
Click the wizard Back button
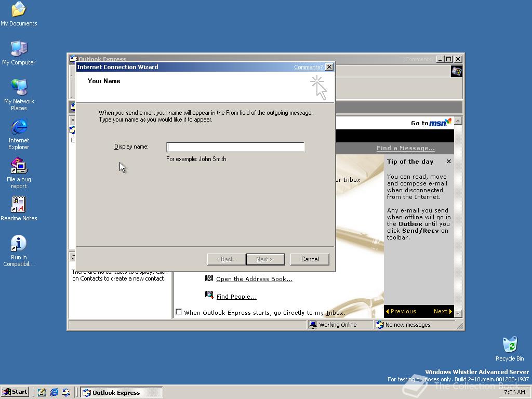[x=227, y=259]
